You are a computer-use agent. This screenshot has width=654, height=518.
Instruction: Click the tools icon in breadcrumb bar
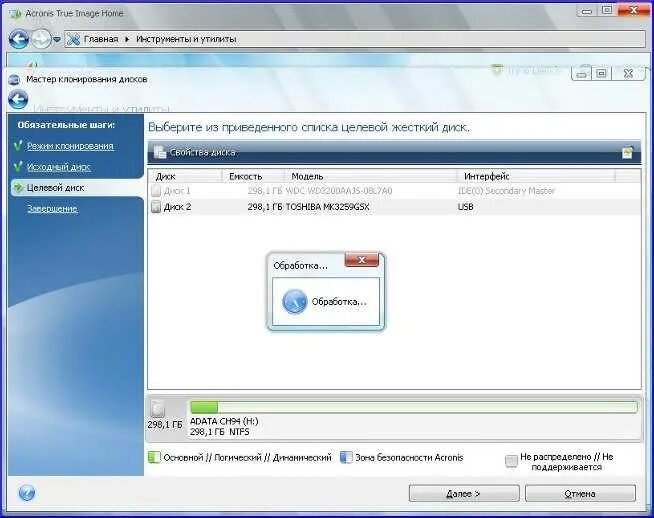(73, 39)
